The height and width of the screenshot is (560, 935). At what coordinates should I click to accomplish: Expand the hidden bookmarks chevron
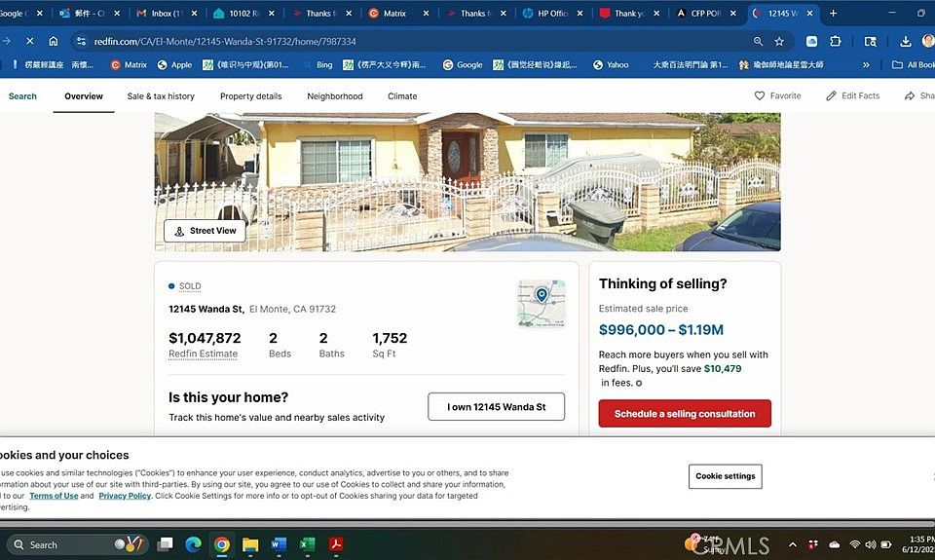click(x=866, y=65)
